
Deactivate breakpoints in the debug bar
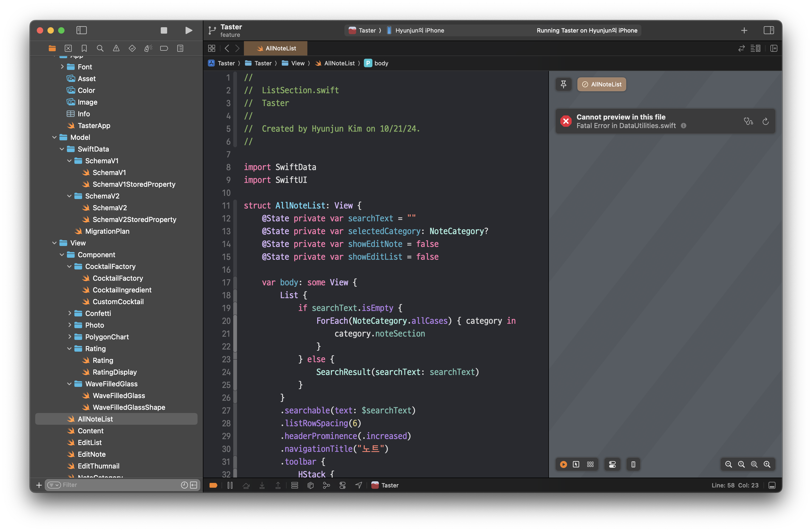(213, 485)
